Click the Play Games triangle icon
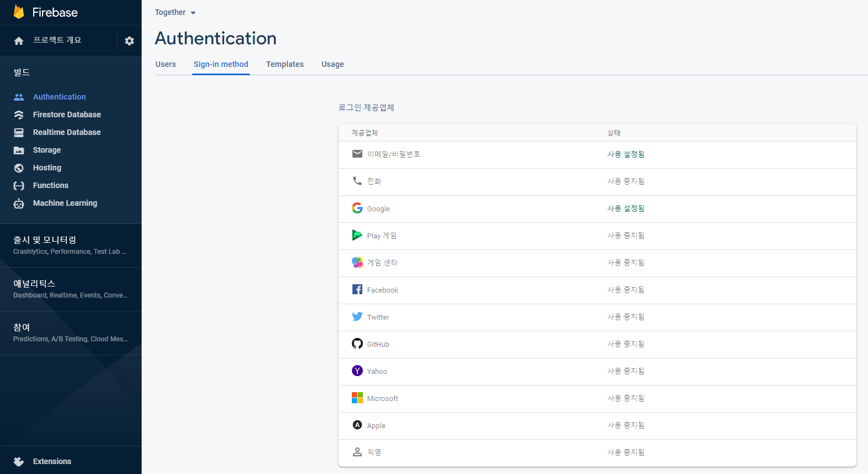Screen dimensions: 868x474 click(357, 235)
